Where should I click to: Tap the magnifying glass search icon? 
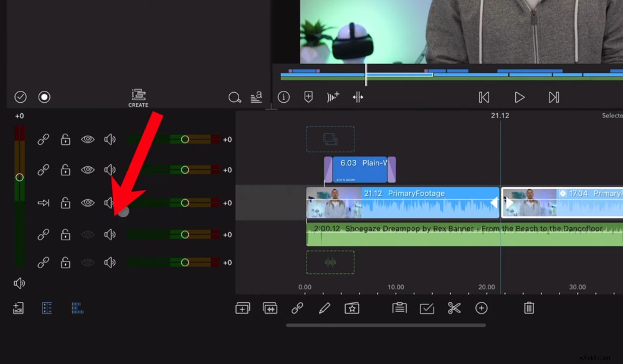coord(235,98)
